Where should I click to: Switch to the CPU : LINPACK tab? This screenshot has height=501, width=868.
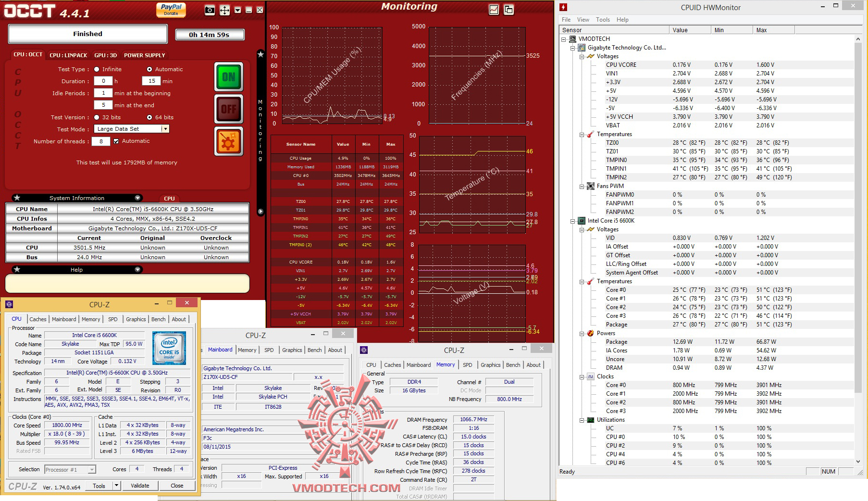[x=69, y=55]
